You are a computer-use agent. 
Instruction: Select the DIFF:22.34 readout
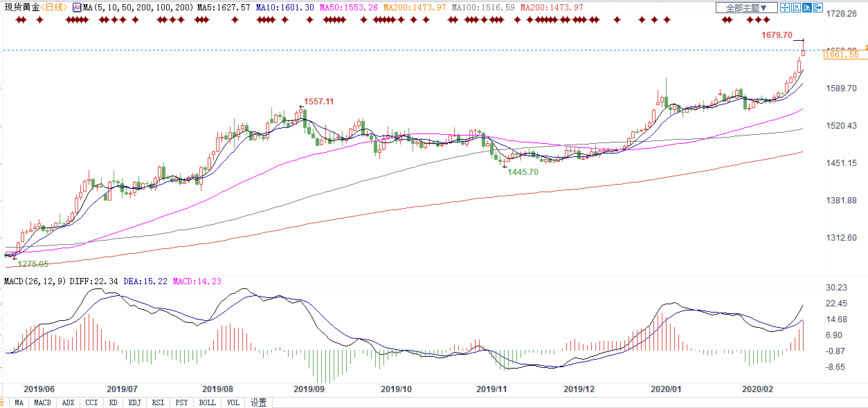[x=95, y=281]
